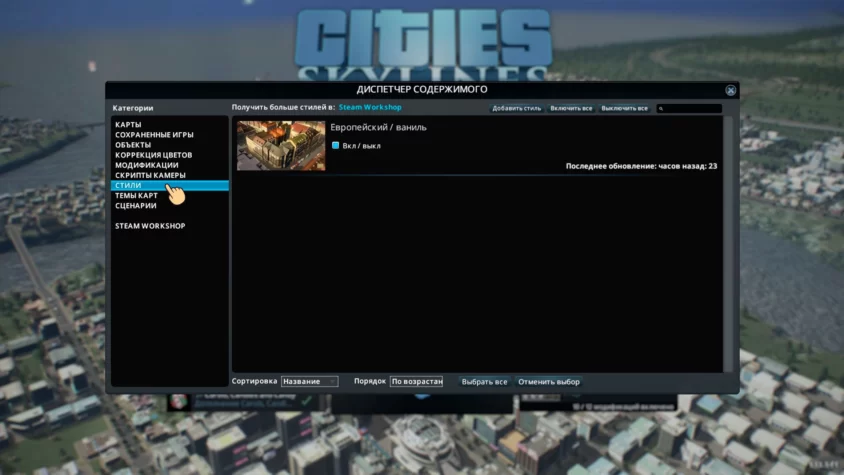Close the Content Manager dialog

click(x=730, y=90)
